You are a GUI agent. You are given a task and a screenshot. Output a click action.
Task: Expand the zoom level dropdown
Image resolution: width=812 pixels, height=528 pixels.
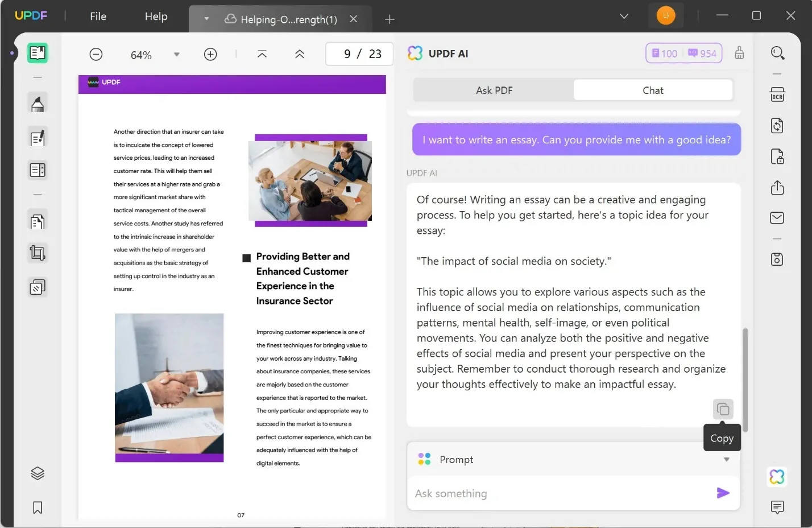[x=177, y=55]
